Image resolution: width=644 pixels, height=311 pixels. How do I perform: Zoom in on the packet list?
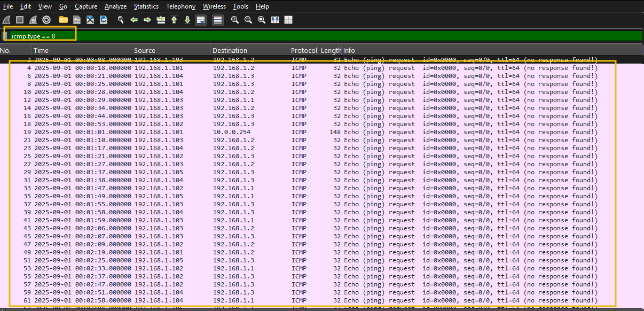[x=234, y=20]
